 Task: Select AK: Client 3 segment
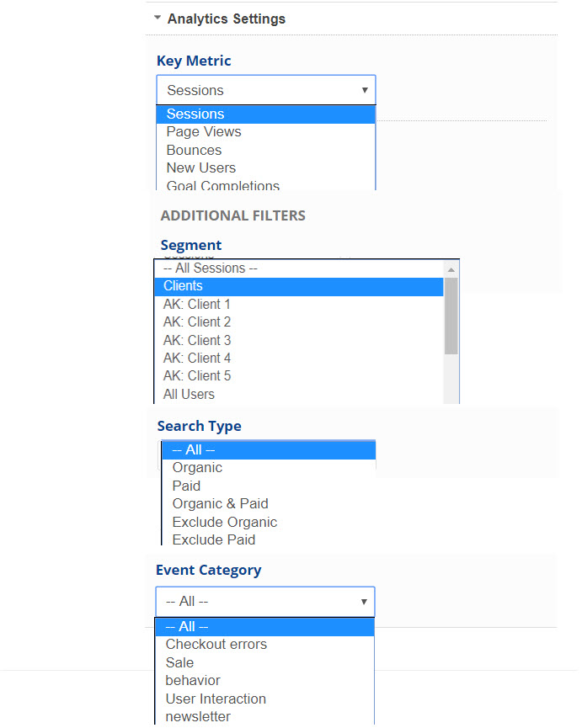point(197,341)
